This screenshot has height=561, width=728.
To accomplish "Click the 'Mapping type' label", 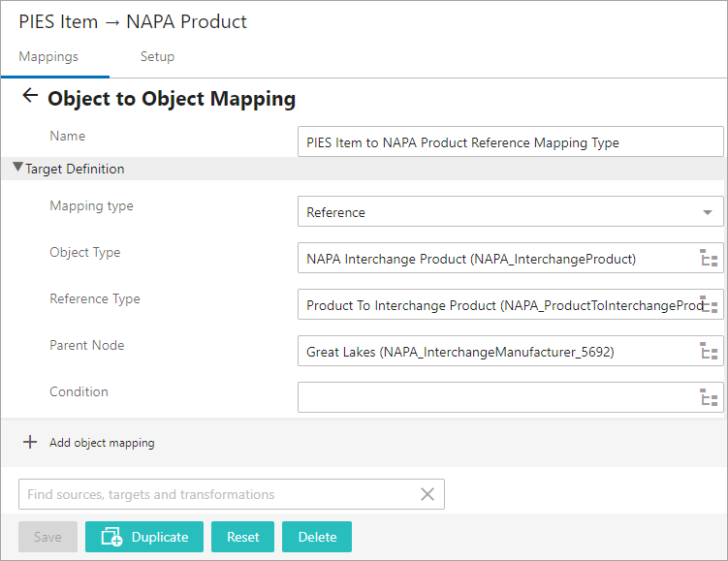I will (x=91, y=206).
